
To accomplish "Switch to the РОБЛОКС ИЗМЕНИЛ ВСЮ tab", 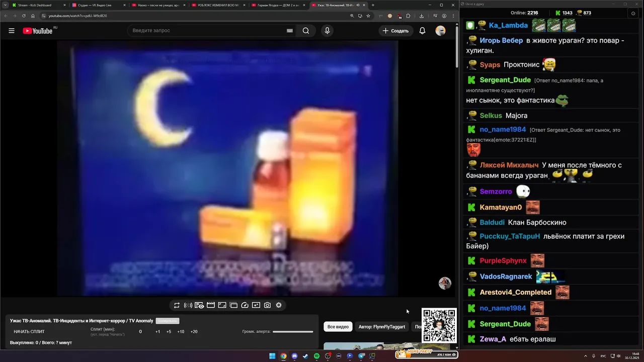I will (218, 5).
